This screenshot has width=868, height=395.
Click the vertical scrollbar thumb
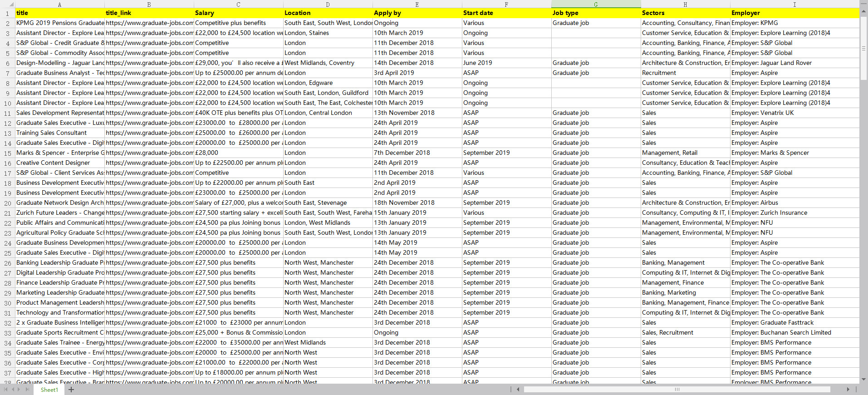pos(863,48)
